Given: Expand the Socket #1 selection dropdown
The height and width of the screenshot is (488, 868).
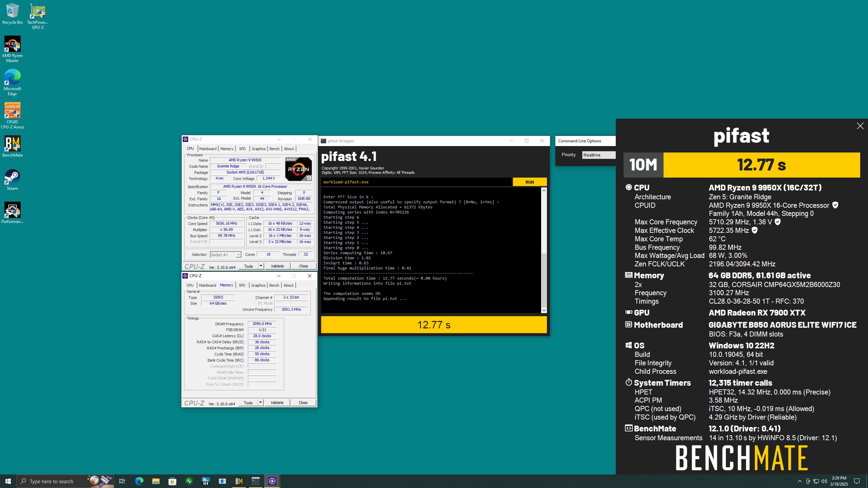Looking at the screenshot, I should point(225,255).
